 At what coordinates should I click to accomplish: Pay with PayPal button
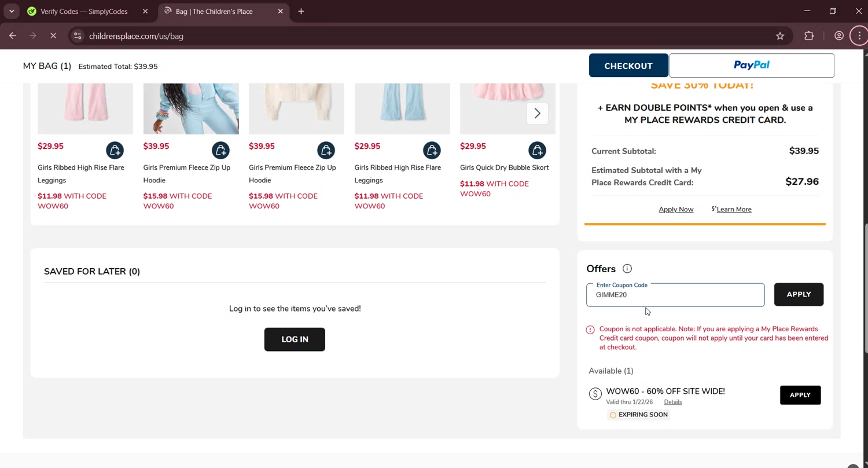point(752,65)
